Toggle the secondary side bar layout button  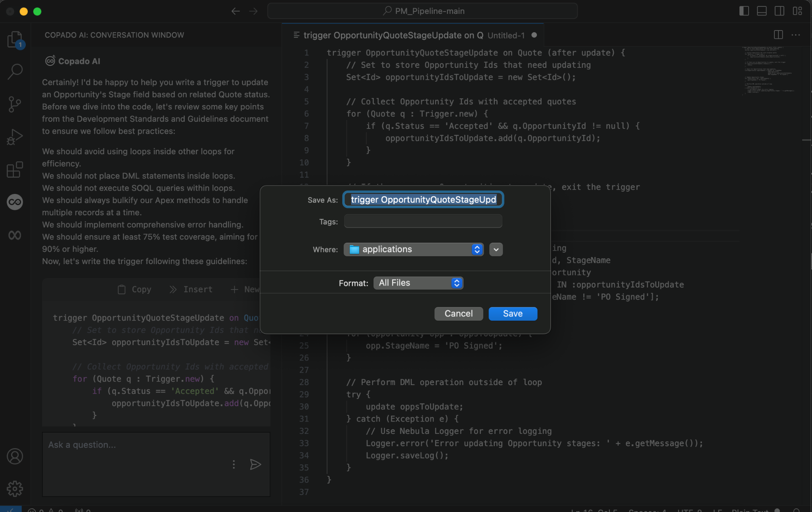pyautogui.click(x=779, y=11)
